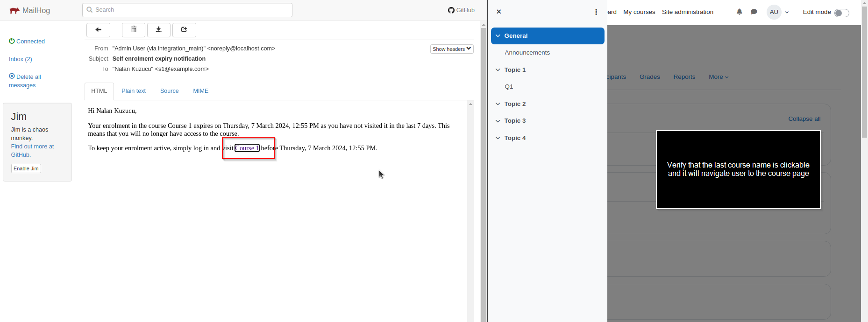Open the Grades tab in Moodle
Viewport: 868px width, 322px height.
point(650,77)
